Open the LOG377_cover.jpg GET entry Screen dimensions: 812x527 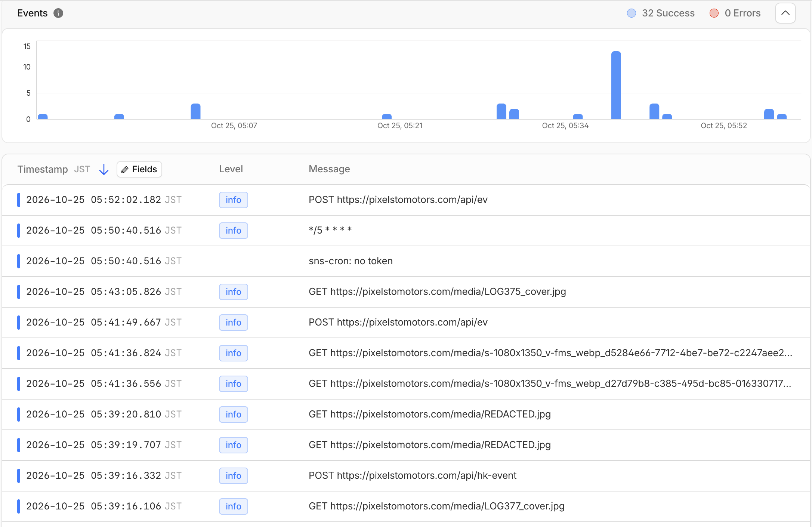coord(436,506)
